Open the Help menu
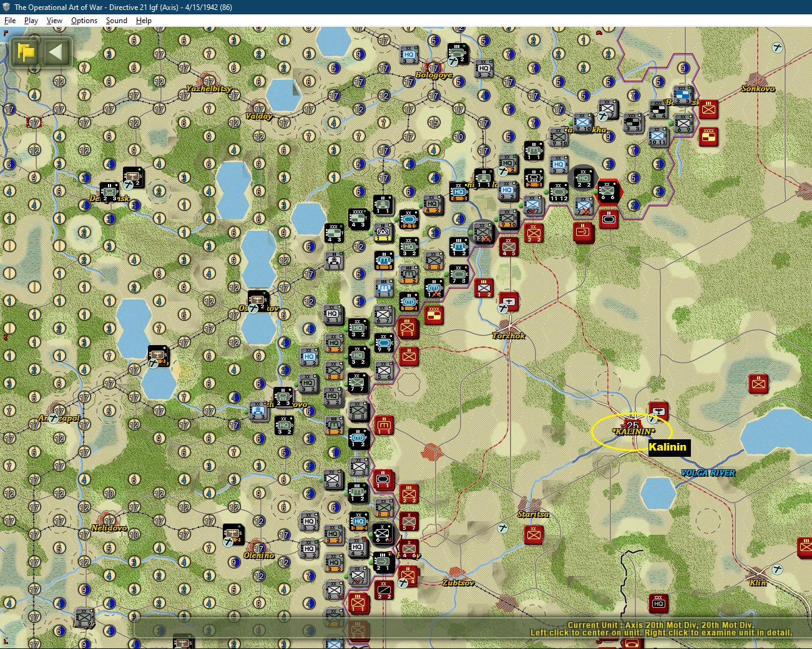812x649 pixels. coord(144,21)
